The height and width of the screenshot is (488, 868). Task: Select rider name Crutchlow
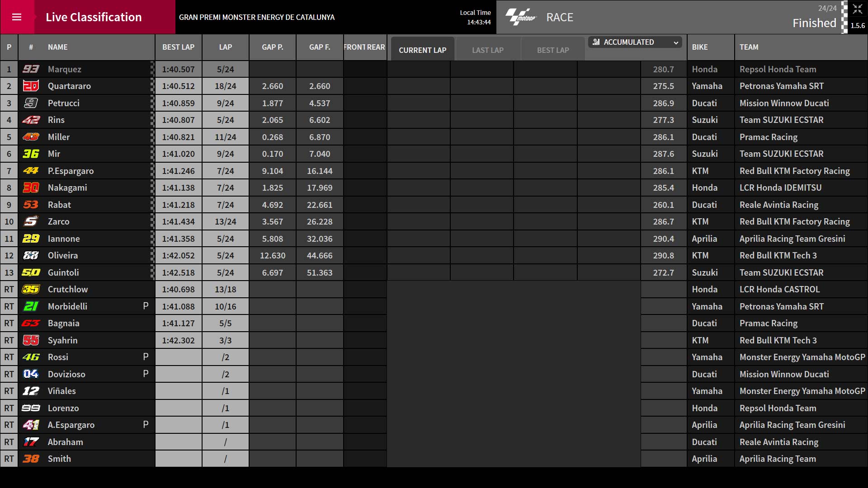tap(68, 289)
